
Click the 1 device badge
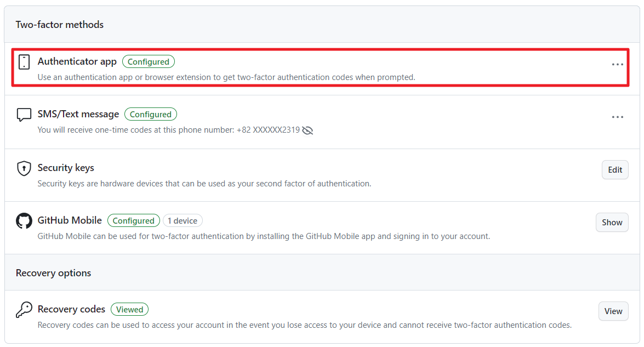[183, 220]
